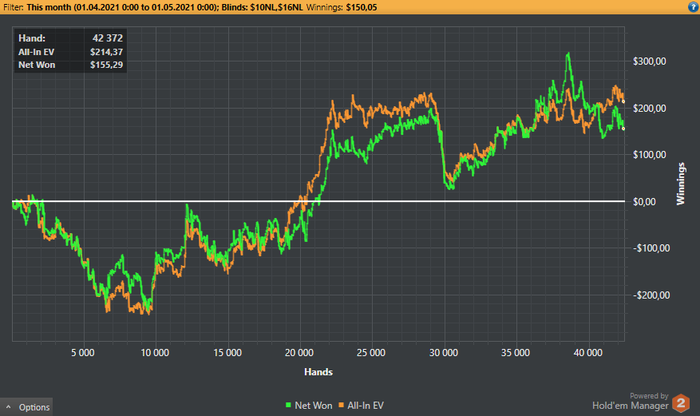Click the '10 000' x-axis label

155,353
